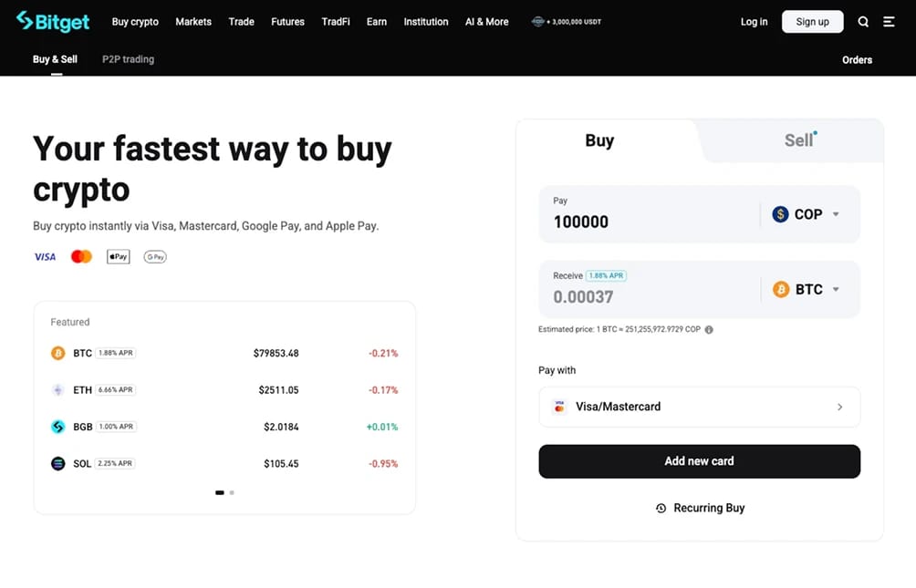The height and width of the screenshot is (588, 916).
Task: Click the Bitget logo
Action: pyautogui.click(x=53, y=22)
